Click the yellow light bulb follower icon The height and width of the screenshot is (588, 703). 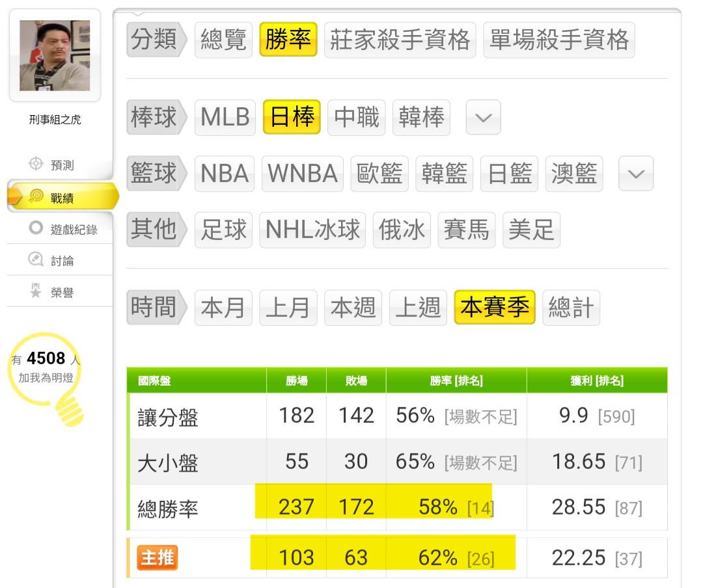[x=46, y=379]
